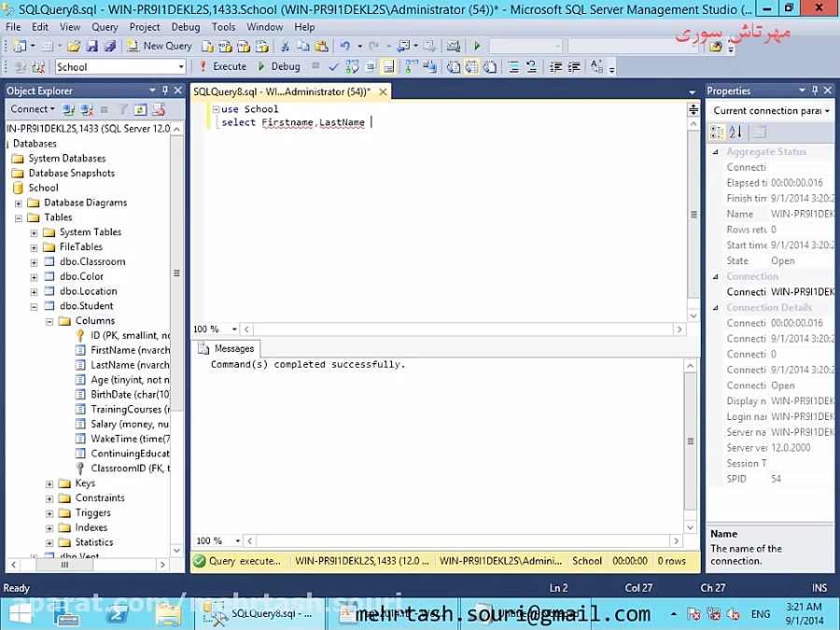The image size is (840, 630).
Task: Click the Change Connection icon
Action: [x=37, y=66]
